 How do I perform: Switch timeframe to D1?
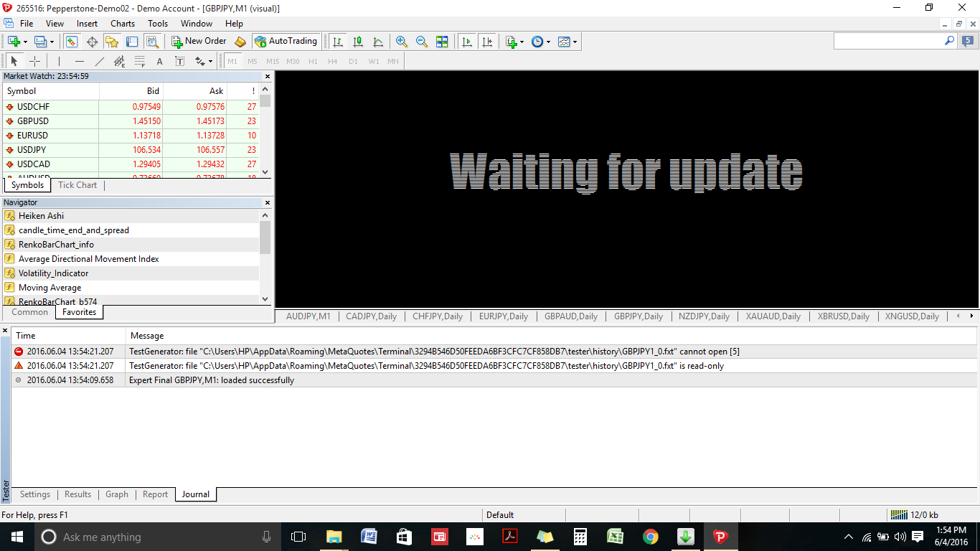click(x=353, y=61)
